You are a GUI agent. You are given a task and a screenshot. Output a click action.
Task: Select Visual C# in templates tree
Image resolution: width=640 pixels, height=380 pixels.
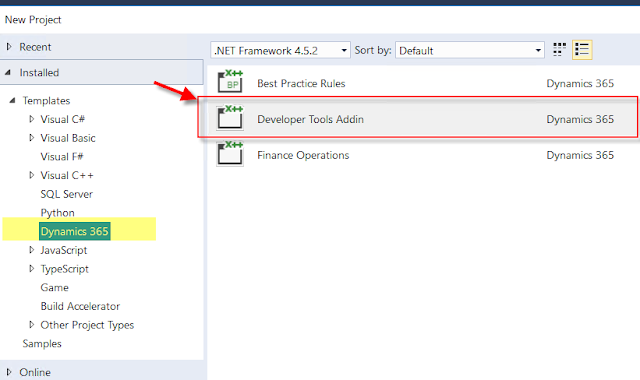point(62,119)
